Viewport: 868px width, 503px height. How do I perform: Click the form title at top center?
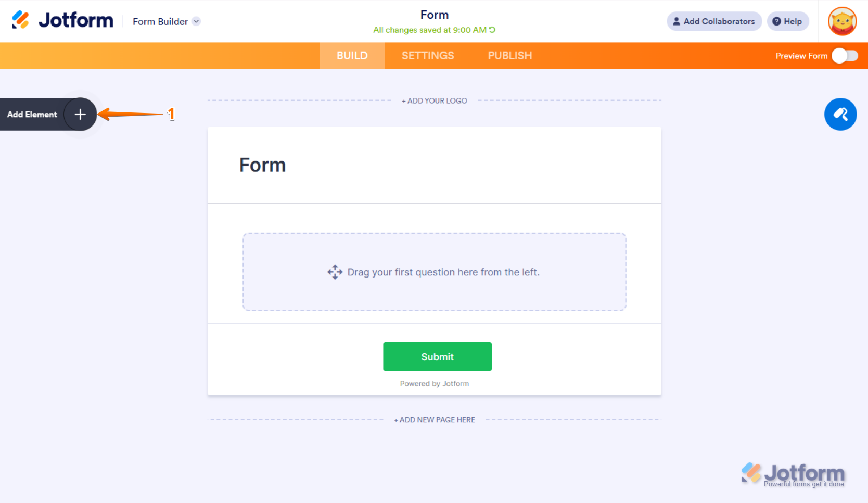pyautogui.click(x=435, y=15)
